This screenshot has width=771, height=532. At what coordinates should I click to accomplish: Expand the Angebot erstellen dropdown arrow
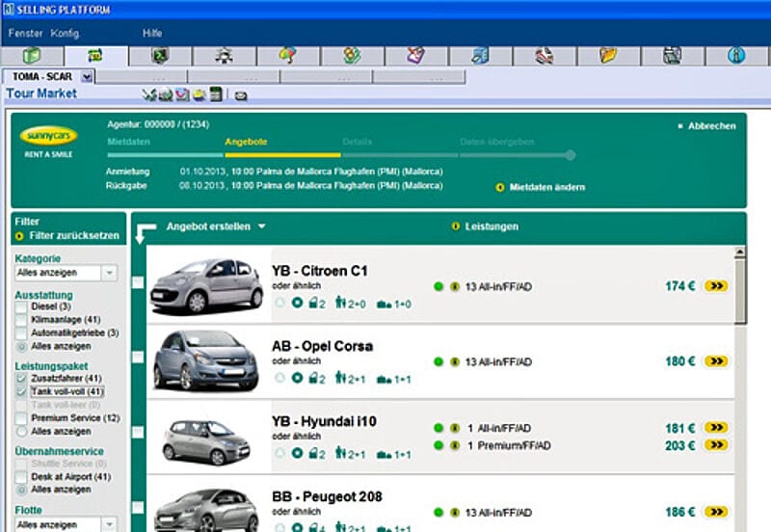click(x=261, y=226)
